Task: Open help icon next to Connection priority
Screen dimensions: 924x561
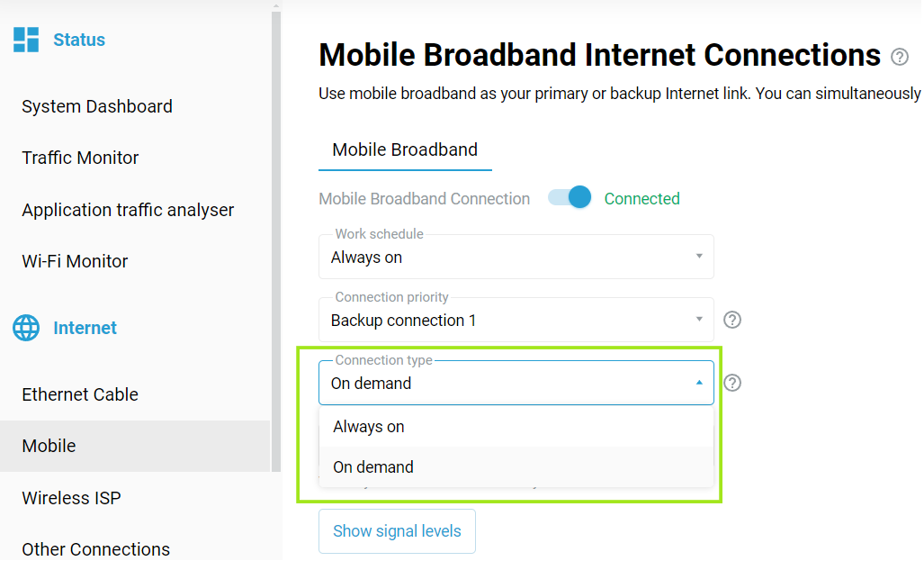Action: 731,320
